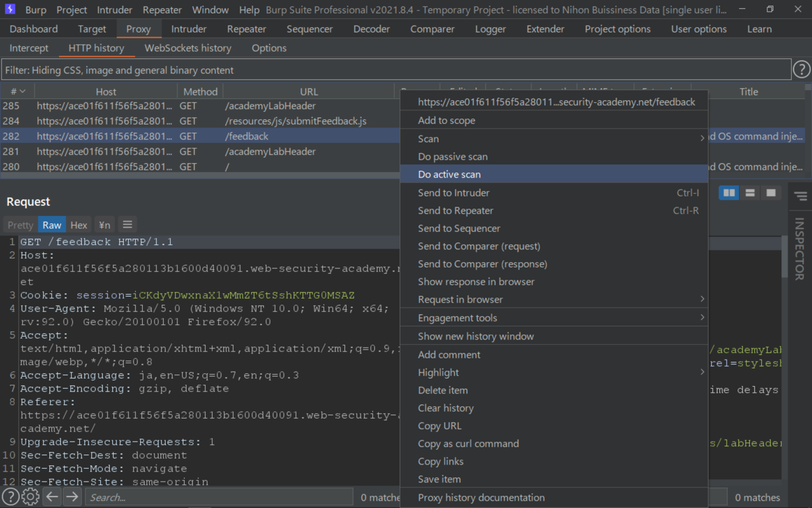
Task: Switch request view to Hex
Action: tap(79, 225)
